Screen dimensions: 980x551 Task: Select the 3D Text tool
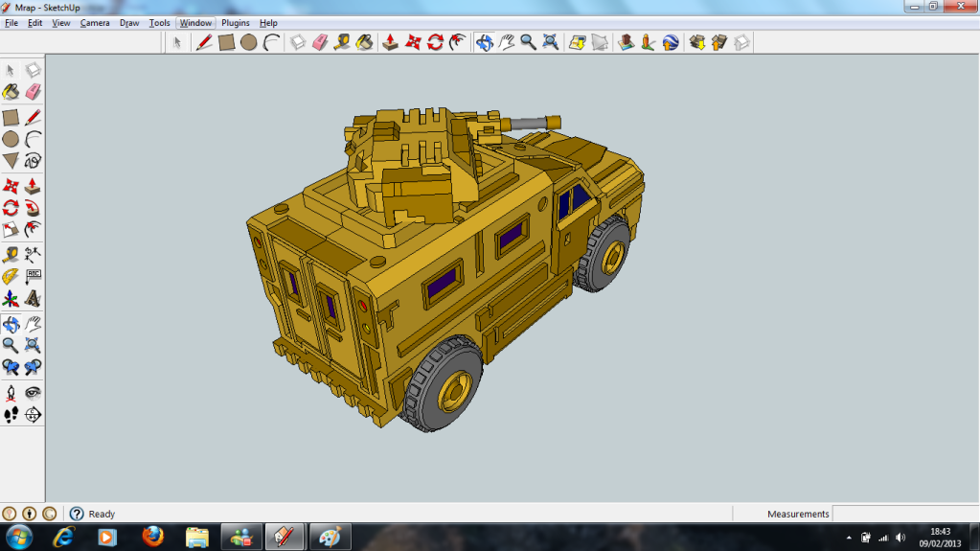pos(33,299)
